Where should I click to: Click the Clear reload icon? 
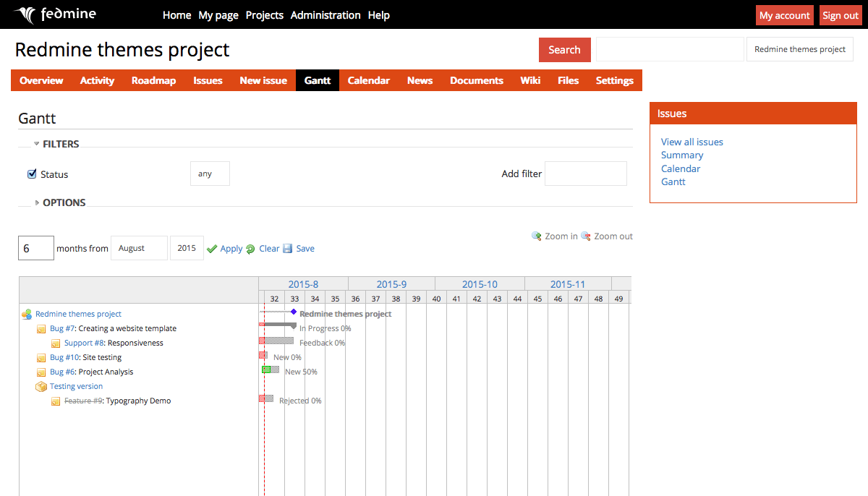(x=250, y=249)
